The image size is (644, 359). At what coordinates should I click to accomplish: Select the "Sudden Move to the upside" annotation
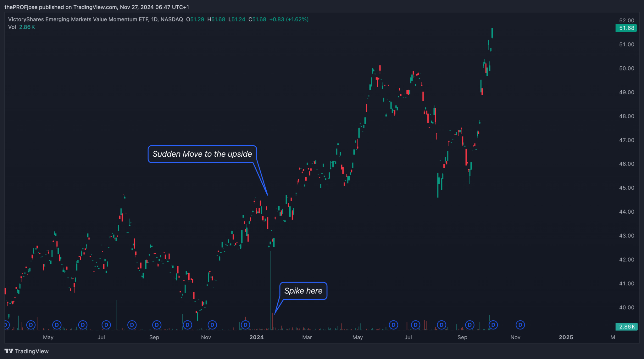(x=202, y=154)
